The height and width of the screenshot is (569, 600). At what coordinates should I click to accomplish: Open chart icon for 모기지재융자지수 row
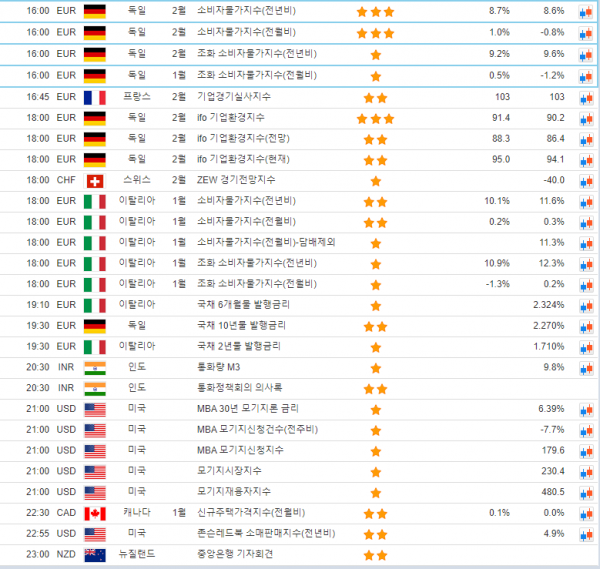(x=585, y=492)
